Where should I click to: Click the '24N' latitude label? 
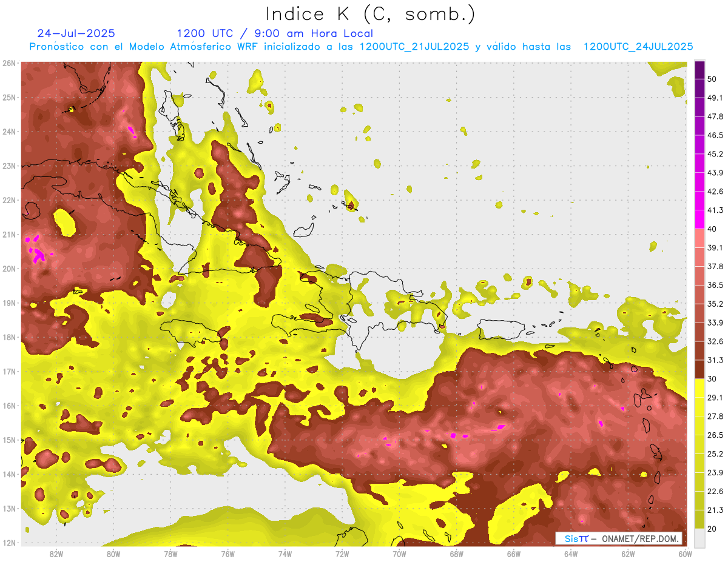[9, 132]
